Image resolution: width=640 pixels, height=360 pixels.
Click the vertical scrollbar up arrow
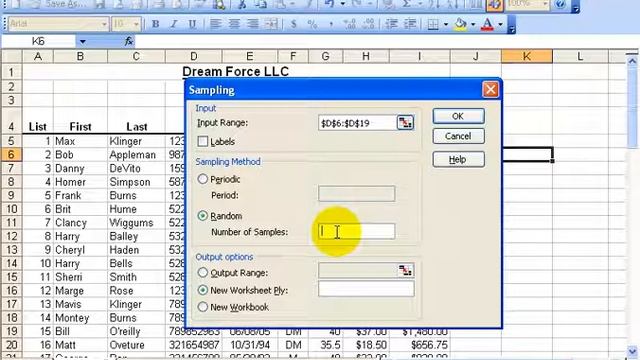click(x=632, y=61)
